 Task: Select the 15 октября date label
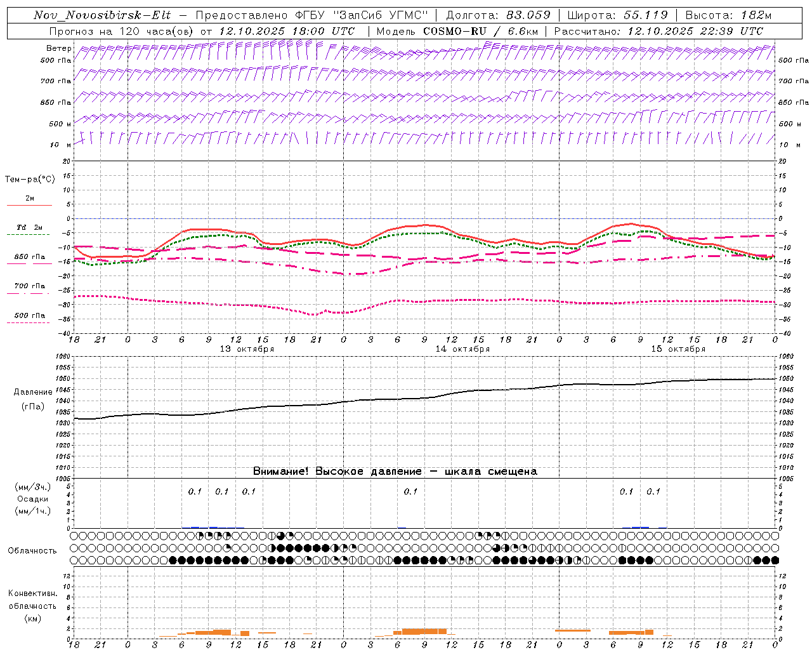pyautogui.click(x=678, y=349)
